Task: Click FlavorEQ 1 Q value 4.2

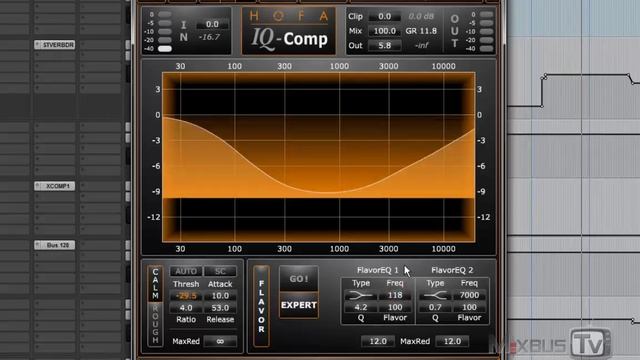Action: click(360, 307)
